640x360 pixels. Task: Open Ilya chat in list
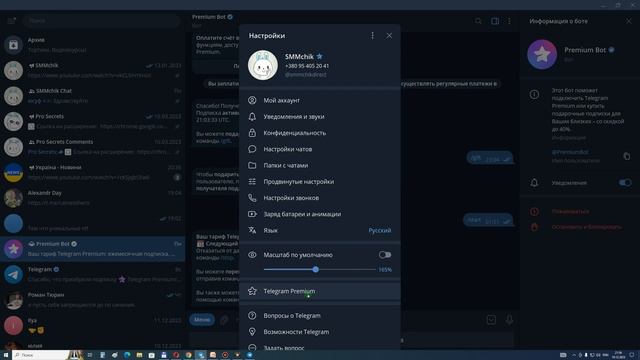pyautogui.click(x=93, y=325)
